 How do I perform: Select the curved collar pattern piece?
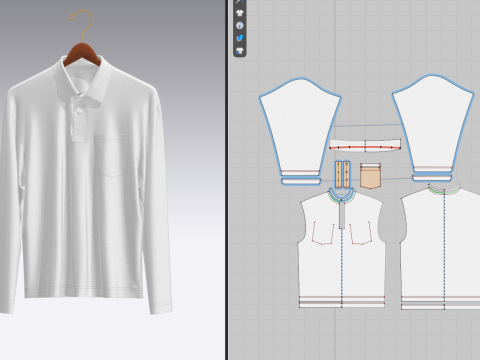point(365,145)
